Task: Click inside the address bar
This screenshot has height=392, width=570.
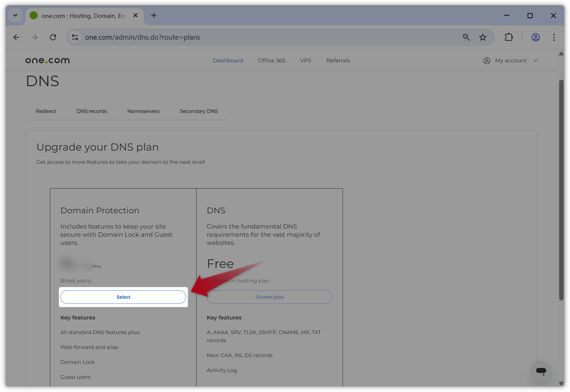Action: tap(238, 37)
